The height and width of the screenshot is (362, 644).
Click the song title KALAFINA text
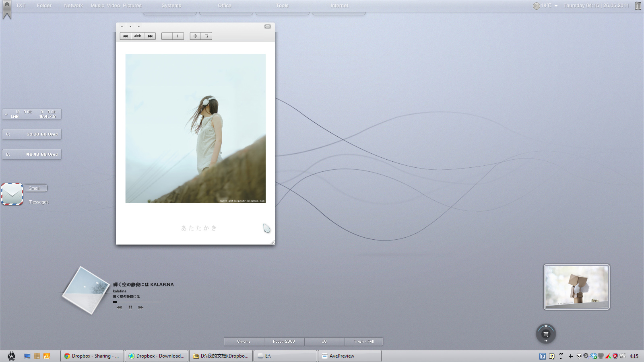[x=143, y=284]
